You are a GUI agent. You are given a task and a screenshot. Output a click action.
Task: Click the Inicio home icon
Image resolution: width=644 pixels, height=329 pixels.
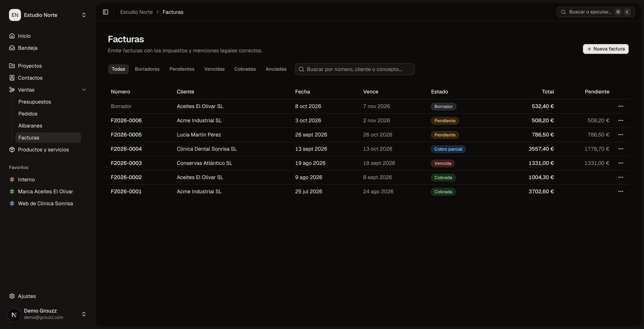(x=12, y=36)
